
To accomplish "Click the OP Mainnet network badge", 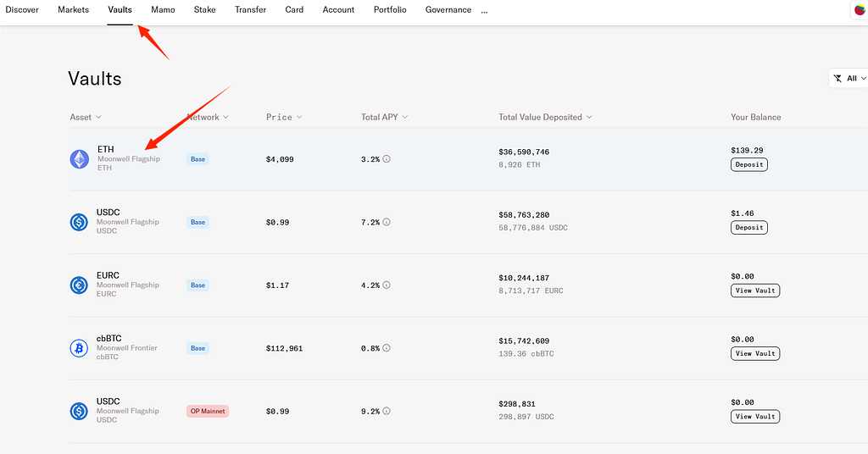I will [x=208, y=411].
